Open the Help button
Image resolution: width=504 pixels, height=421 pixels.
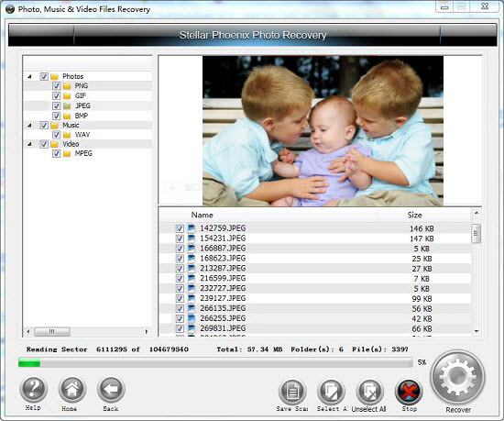click(x=33, y=389)
